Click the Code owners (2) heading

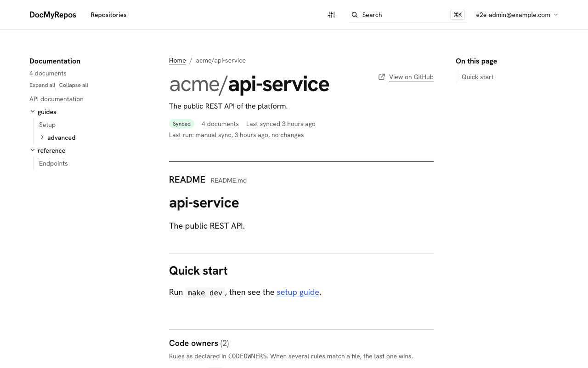click(199, 343)
